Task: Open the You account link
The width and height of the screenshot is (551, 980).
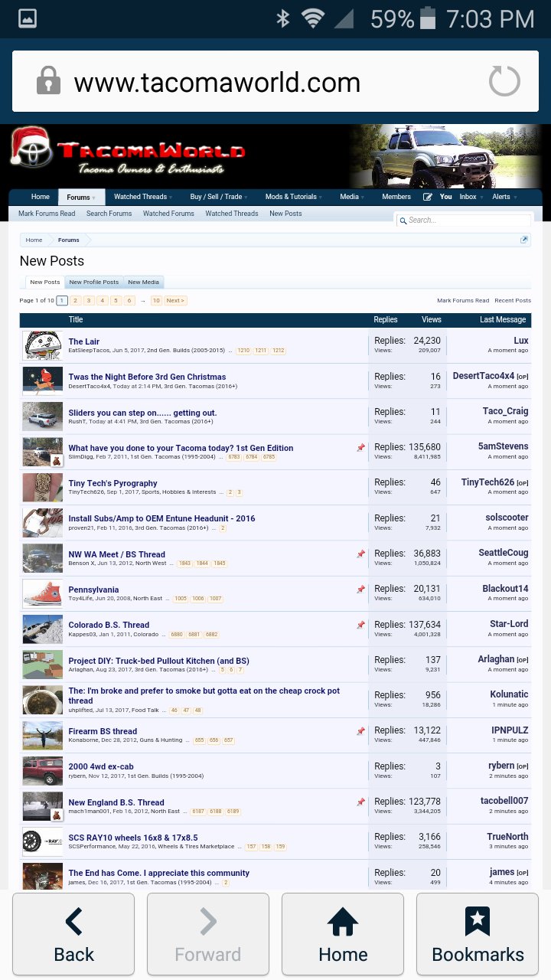Action: (446, 197)
